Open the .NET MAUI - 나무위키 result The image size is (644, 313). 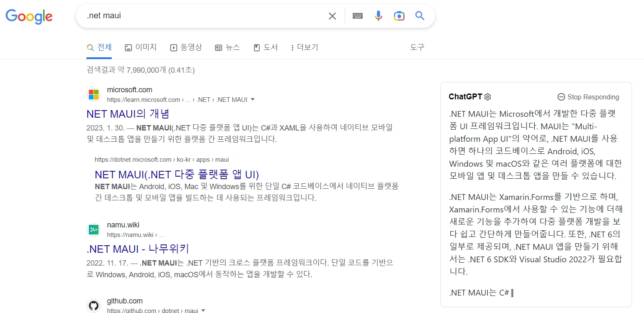[x=138, y=249]
